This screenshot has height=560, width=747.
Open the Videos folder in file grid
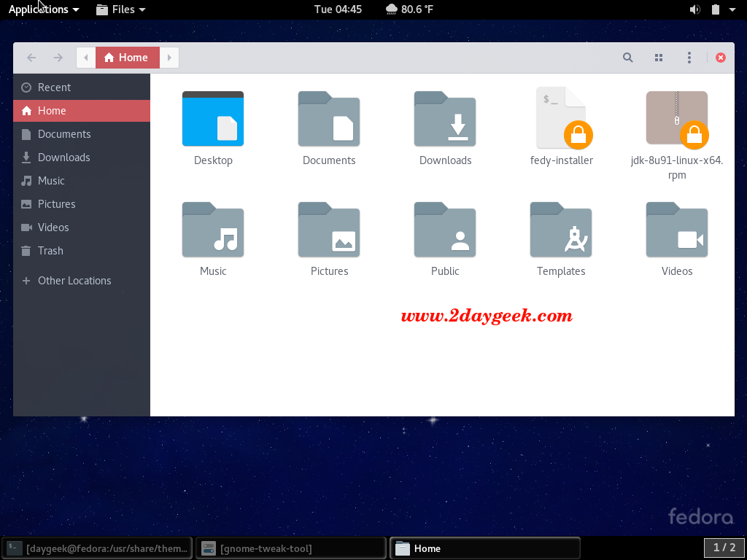[x=677, y=230]
